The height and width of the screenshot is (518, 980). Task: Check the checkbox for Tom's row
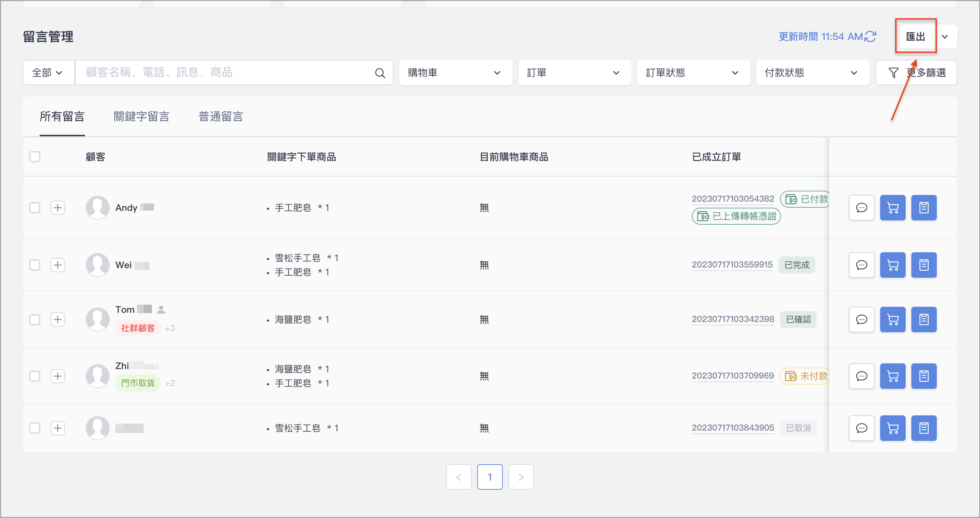(35, 320)
